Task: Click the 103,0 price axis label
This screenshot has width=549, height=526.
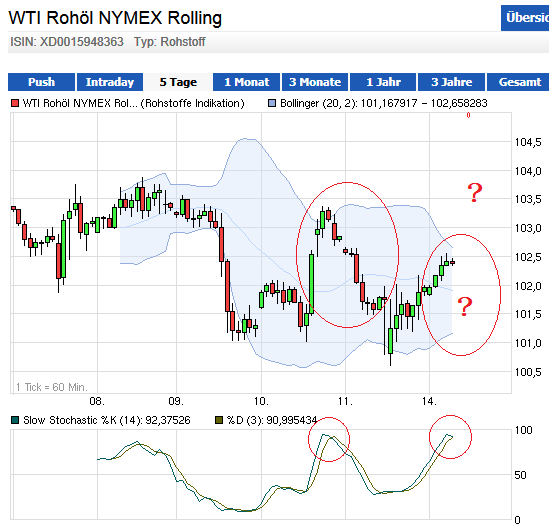Action: click(x=528, y=228)
